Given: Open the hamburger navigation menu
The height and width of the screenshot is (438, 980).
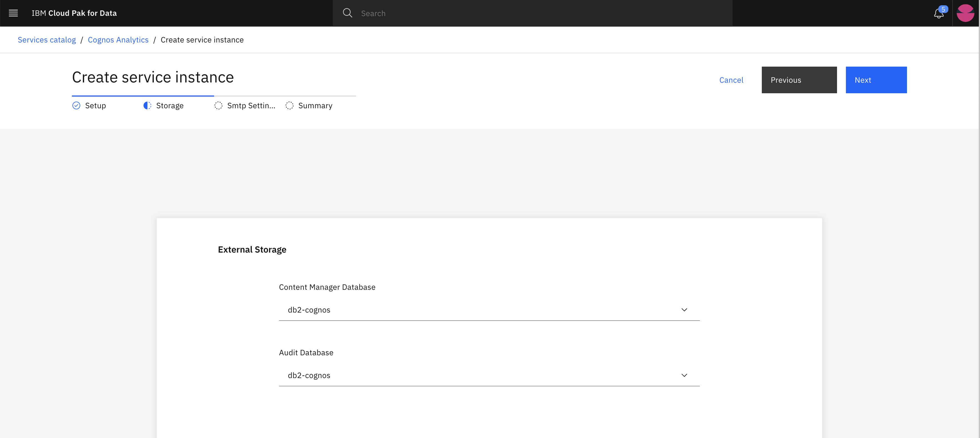Looking at the screenshot, I should point(13,13).
